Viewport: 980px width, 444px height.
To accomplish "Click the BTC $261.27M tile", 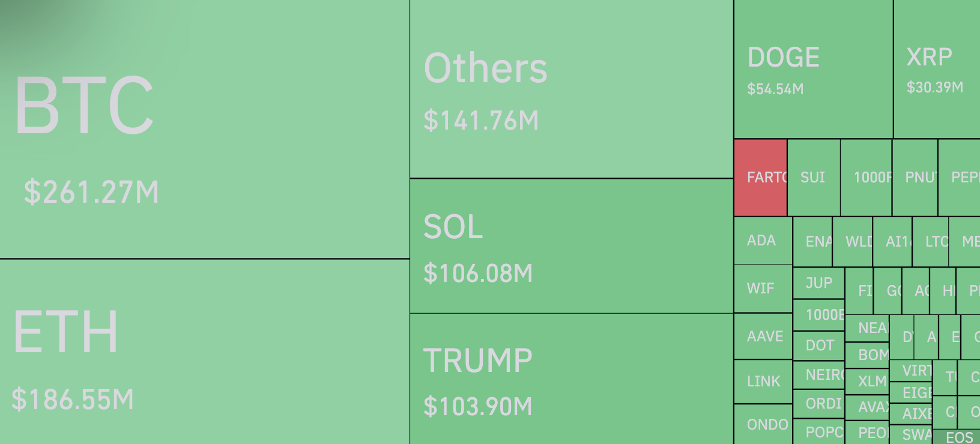I will [x=204, y=129].
